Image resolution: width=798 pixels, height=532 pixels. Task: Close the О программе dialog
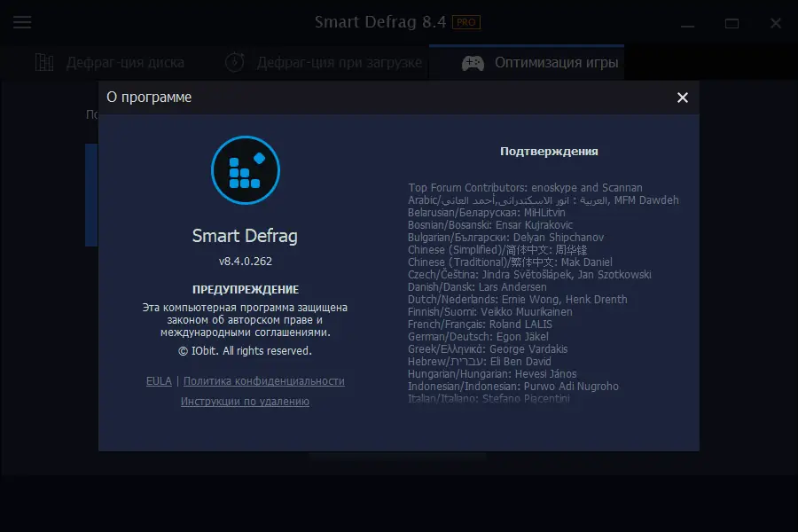[683, 98]
